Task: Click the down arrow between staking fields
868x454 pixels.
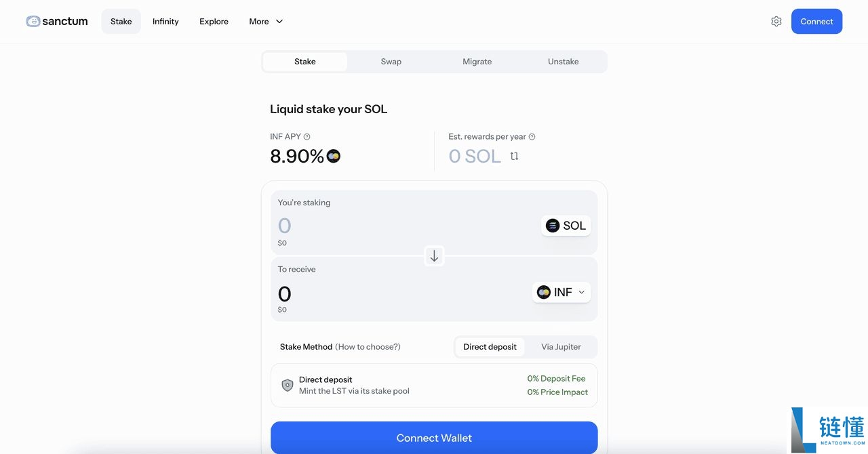Action: click(x=434, y=256)
